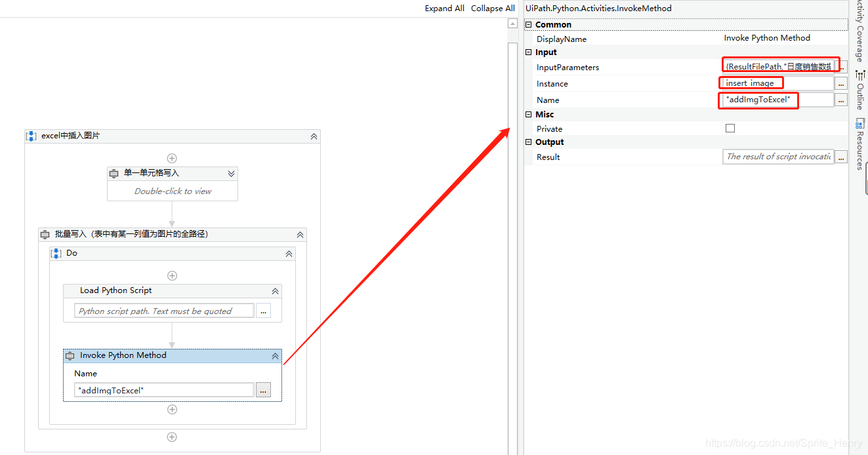This screenshot has height=455, width=868.
Task: Click icon of Invoke Python Method activity
Action: coord(70,355)
